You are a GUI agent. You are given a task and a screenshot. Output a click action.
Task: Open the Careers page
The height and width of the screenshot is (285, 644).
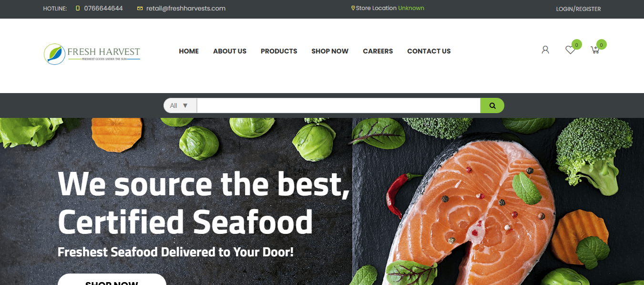click(x=378, y=51)
